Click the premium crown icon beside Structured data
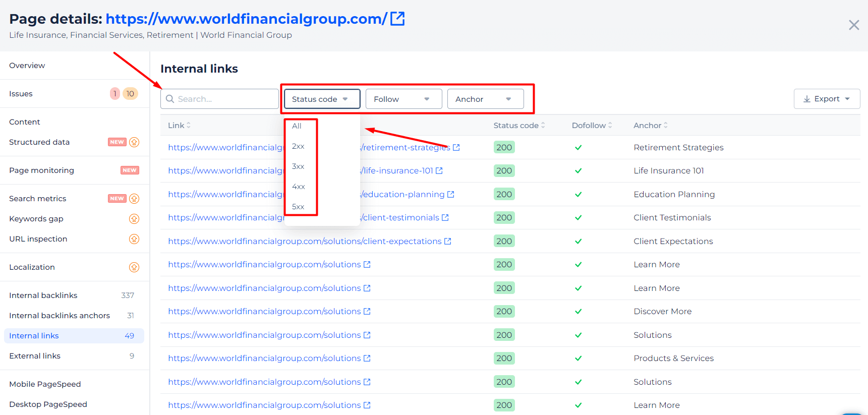Screen dimensions: 868x415 (134, 142)
